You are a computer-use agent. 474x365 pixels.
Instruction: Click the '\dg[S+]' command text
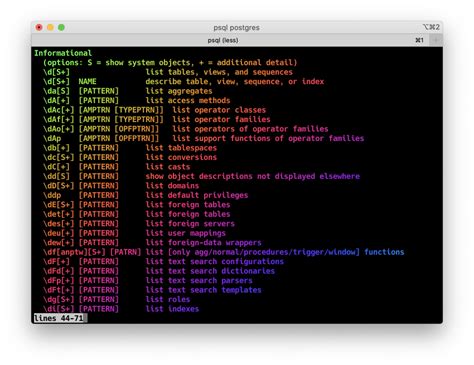click(59, 299)
